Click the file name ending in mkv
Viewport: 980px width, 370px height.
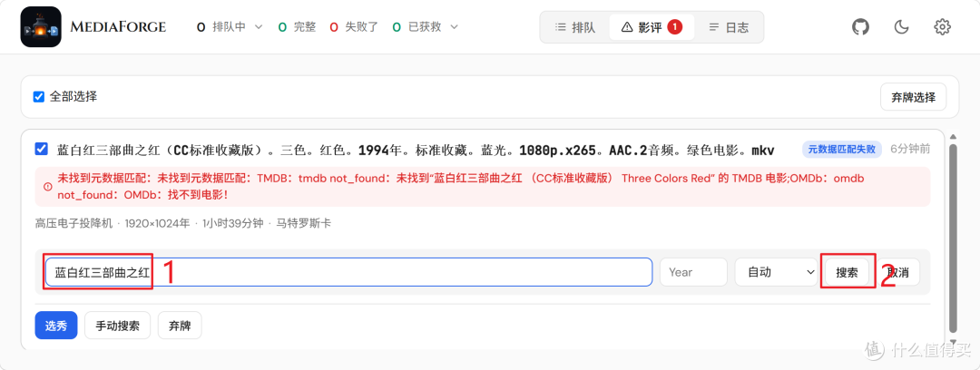tap(416, 150)
